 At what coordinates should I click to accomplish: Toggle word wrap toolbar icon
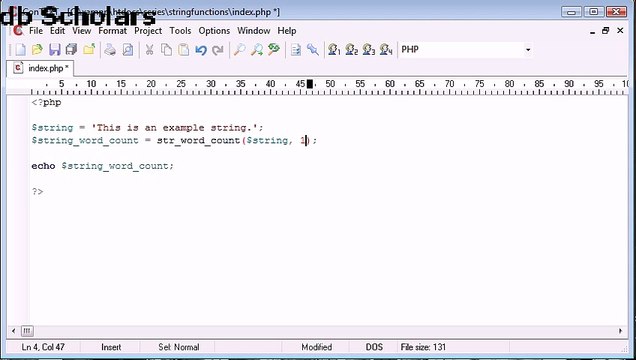coord(296,50)
